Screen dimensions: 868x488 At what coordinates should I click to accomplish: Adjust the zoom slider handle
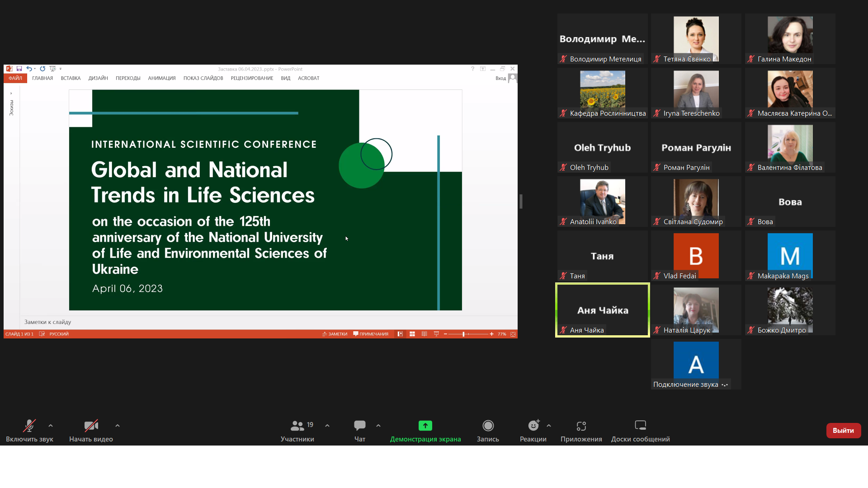[463, 334]
